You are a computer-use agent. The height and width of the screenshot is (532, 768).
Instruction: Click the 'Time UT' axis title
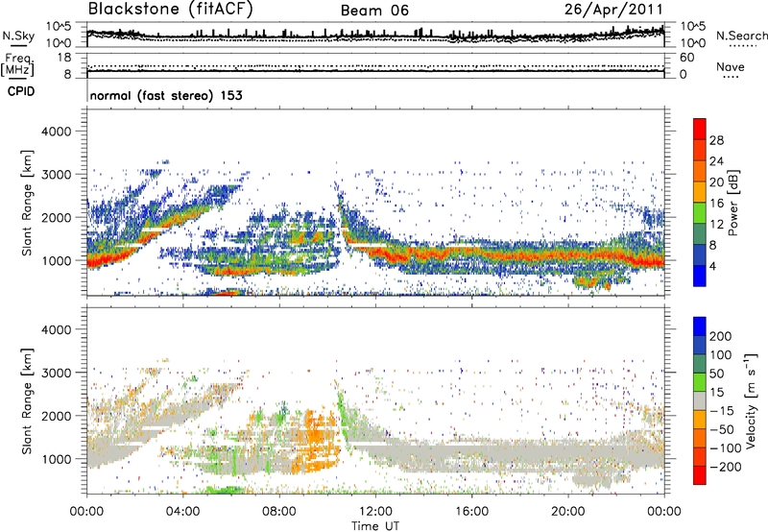[375, 525]
